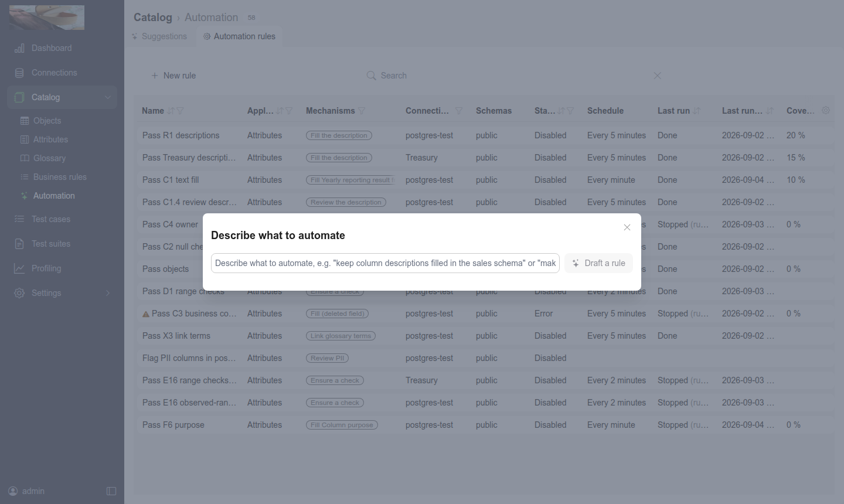This screenshot has height=504, width=844.
Task: Open the Pass objects rule
Action: point(165,269)
